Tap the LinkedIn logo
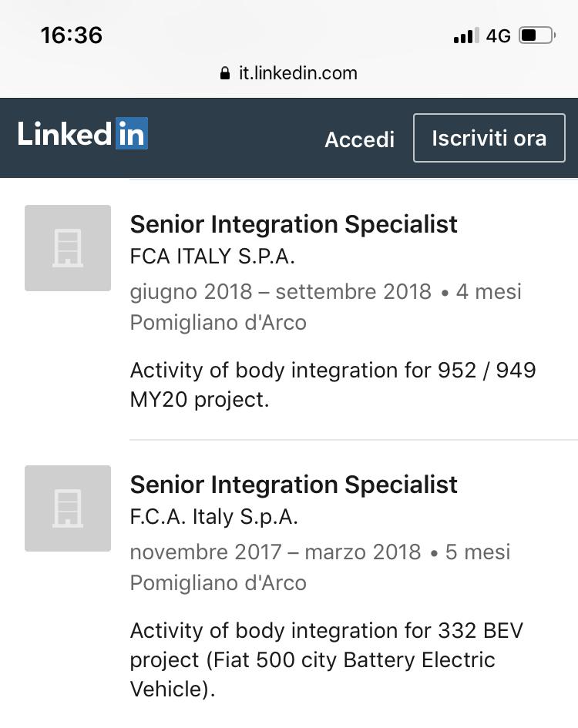Viewport: 578px width, 728px height. pyautogui.click(x=83, y=134)
